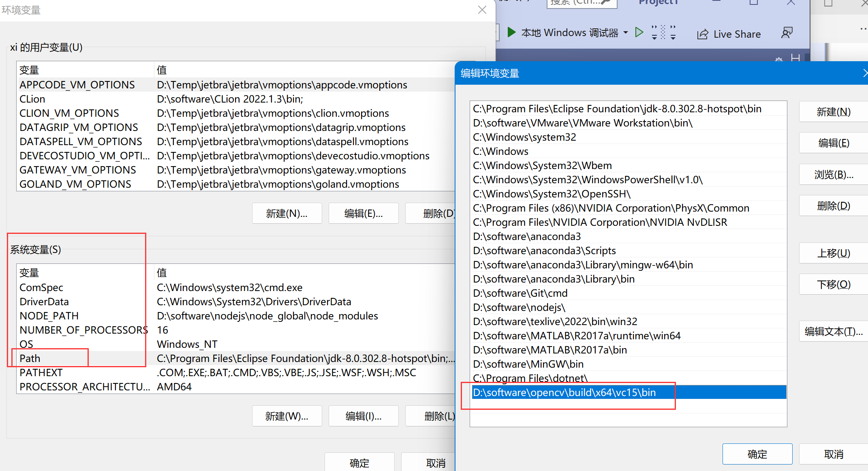Expand the 本地 Windows 调试器 dropdown arrow

tap(626, 32)
